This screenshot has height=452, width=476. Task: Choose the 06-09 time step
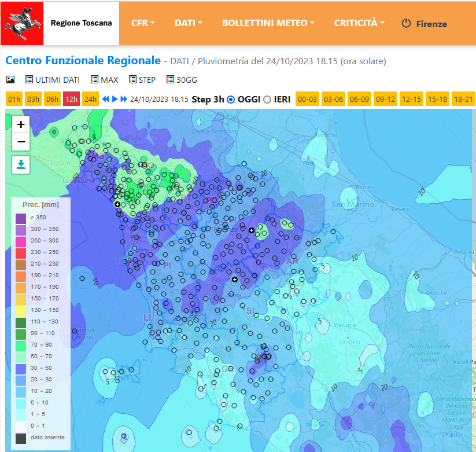click(359, 99)
